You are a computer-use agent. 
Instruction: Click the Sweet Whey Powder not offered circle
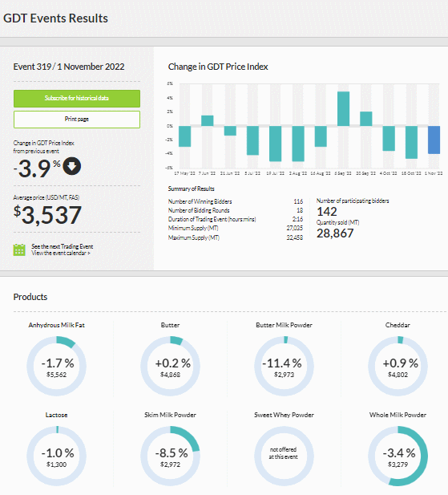tap(284, 456)
